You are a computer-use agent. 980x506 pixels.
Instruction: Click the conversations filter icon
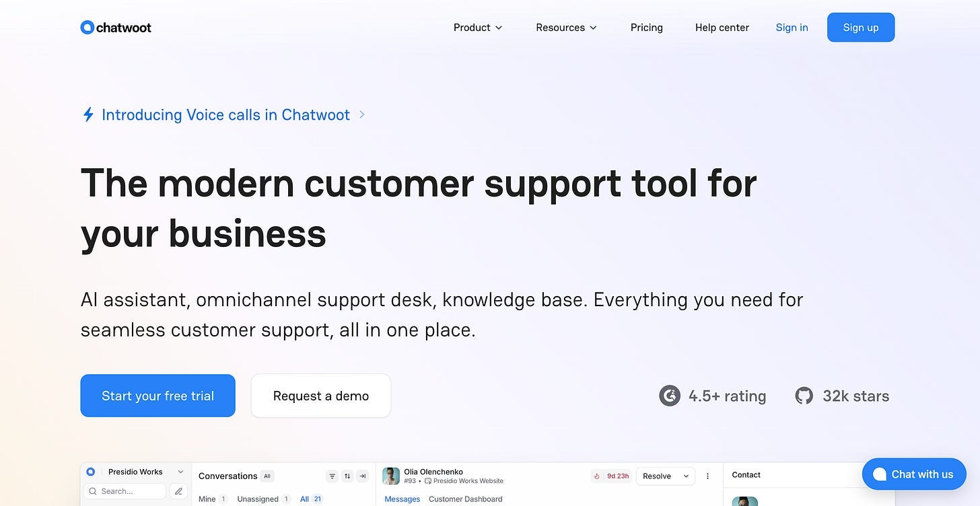point(332,476)
